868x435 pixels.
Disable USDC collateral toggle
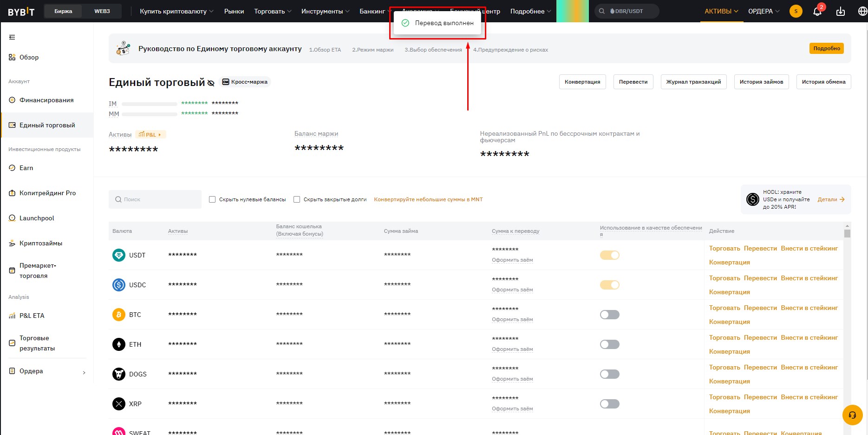point(610,285)
